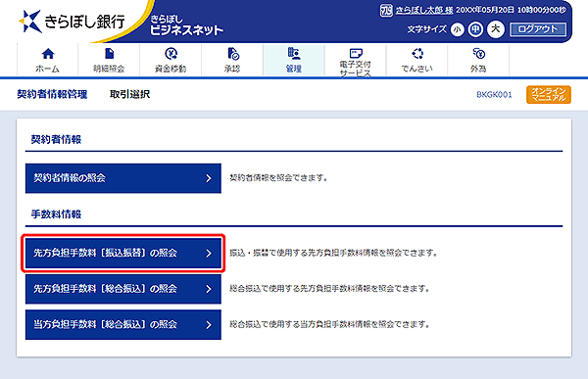Click screen ID text BKGK001
The width and height of the screenshot is (588, 379).
494,95
